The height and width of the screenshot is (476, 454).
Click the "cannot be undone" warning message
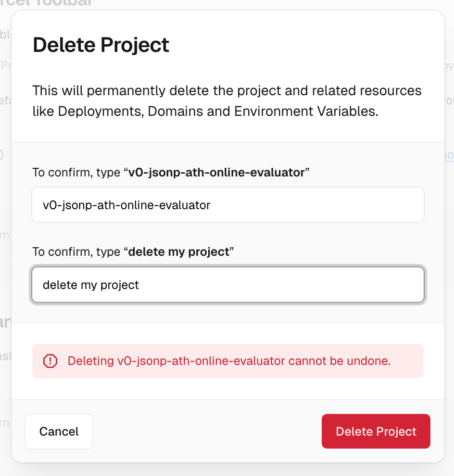pos(229,361)
